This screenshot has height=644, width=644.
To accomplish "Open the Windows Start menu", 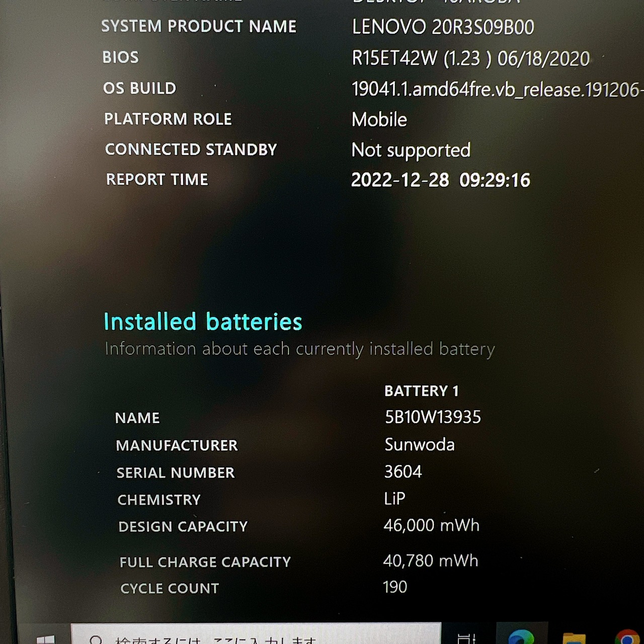I will [46, 639].
